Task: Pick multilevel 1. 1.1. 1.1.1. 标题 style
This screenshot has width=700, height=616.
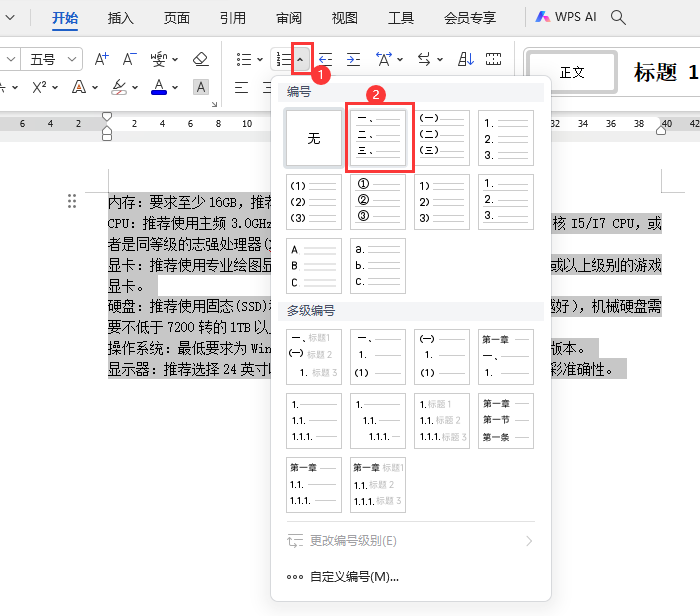Action: click(x=442, y=421)
